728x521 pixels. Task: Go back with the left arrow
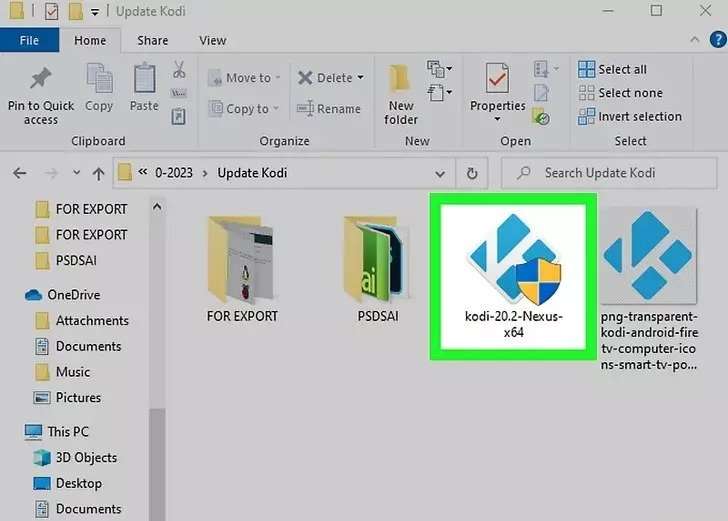[x=20, y=173]
